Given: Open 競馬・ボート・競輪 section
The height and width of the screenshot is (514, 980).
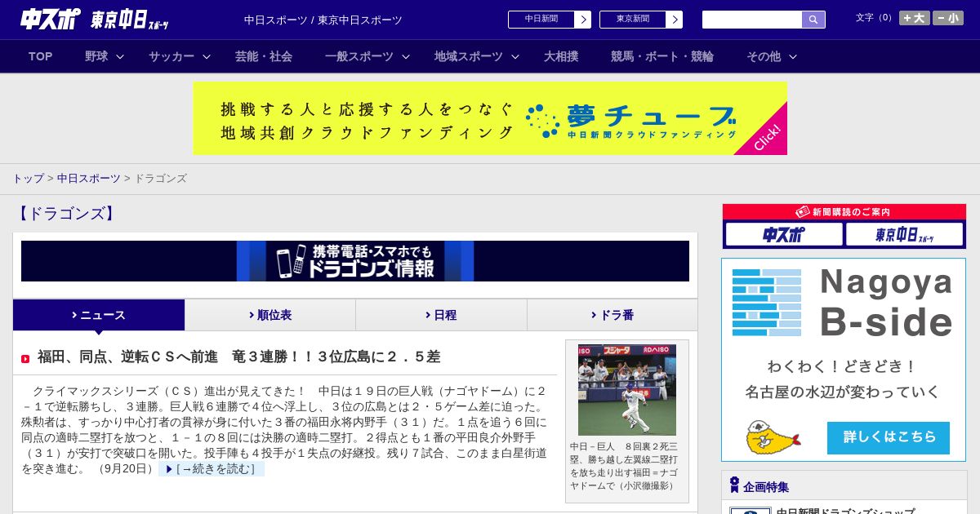Looking at the screenshot, I should [x=662, y=56].
